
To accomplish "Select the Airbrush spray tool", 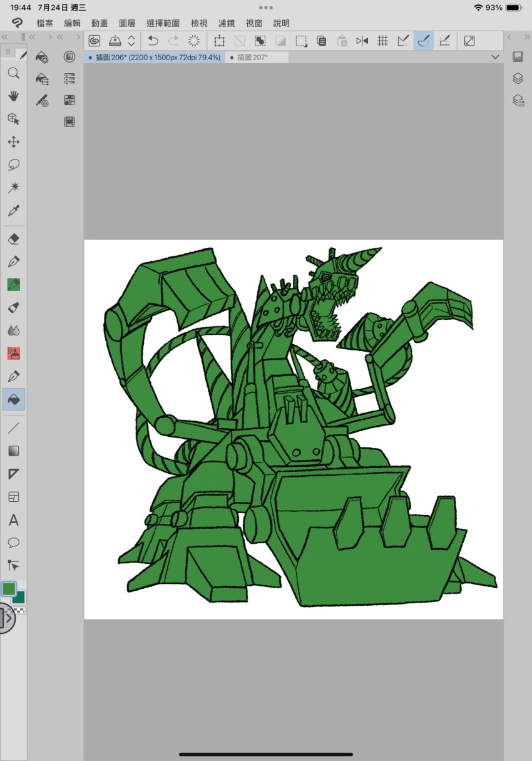I will pyautogui.click(x=13, y=307).
